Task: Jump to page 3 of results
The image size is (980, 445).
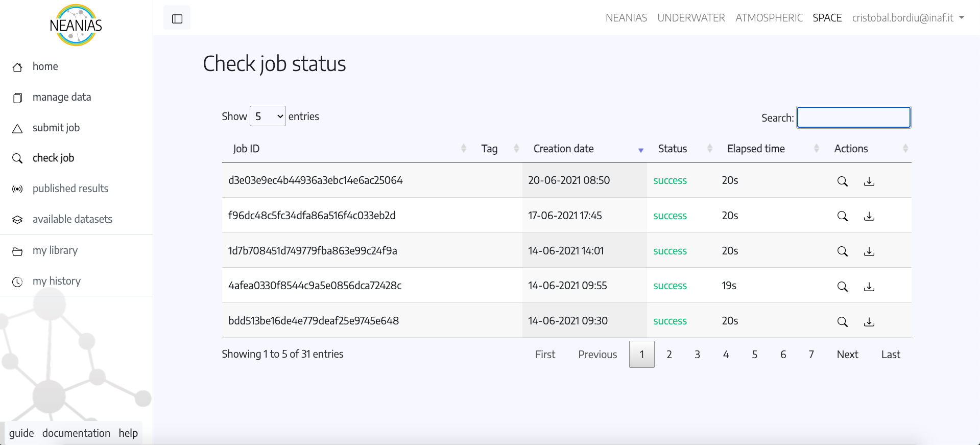Action: [x=697, y=355]
